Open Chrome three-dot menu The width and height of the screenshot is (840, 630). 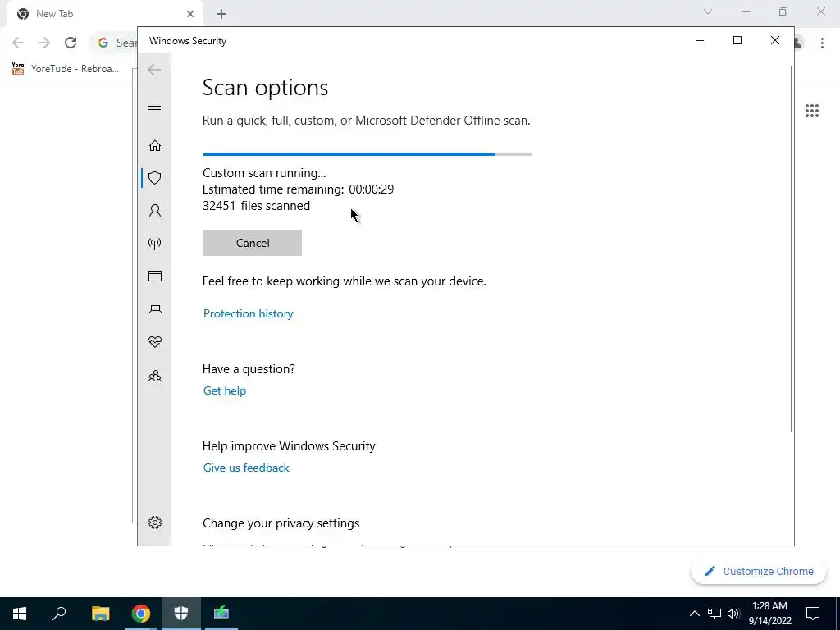click(822, 43)
